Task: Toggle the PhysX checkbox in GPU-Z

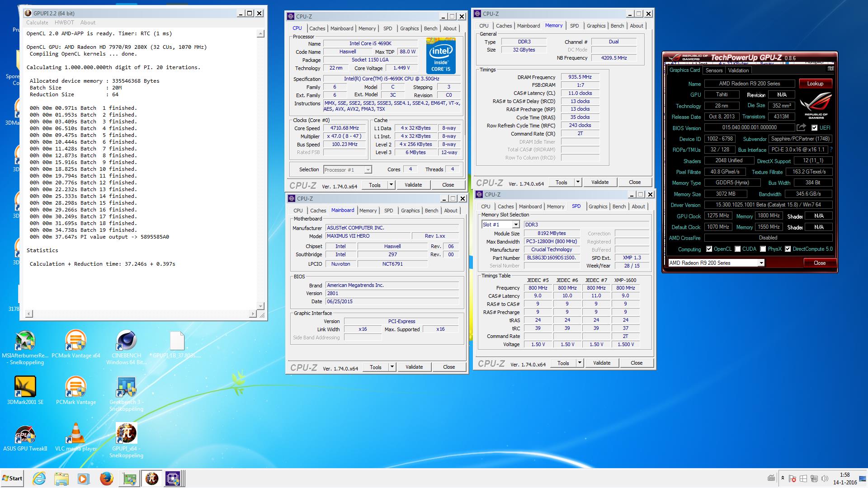Action: tap(763, 249)
